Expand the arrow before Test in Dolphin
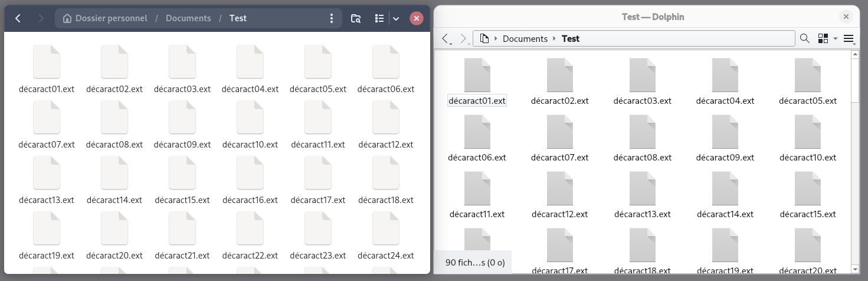This screenshot has height=281, width=868. pos(555,39)
